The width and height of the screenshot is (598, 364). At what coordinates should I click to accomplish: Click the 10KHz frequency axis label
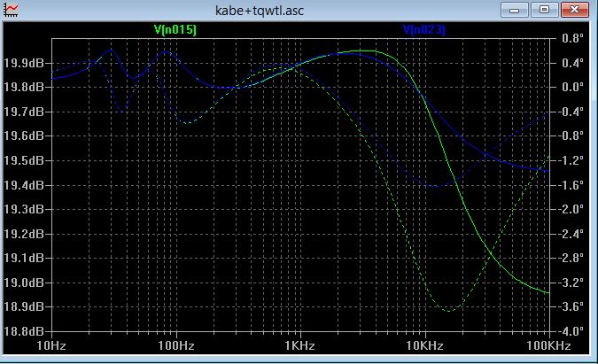click(424, 345)
